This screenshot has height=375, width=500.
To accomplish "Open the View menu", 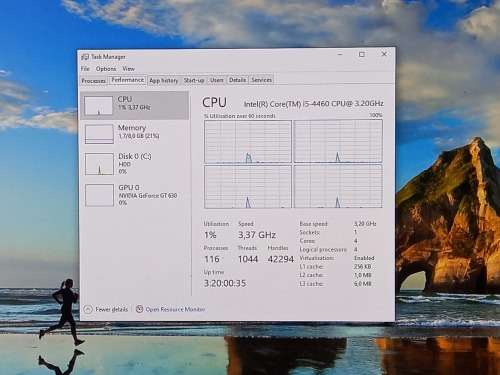I will pyautogui.click(x=128, y=69).
